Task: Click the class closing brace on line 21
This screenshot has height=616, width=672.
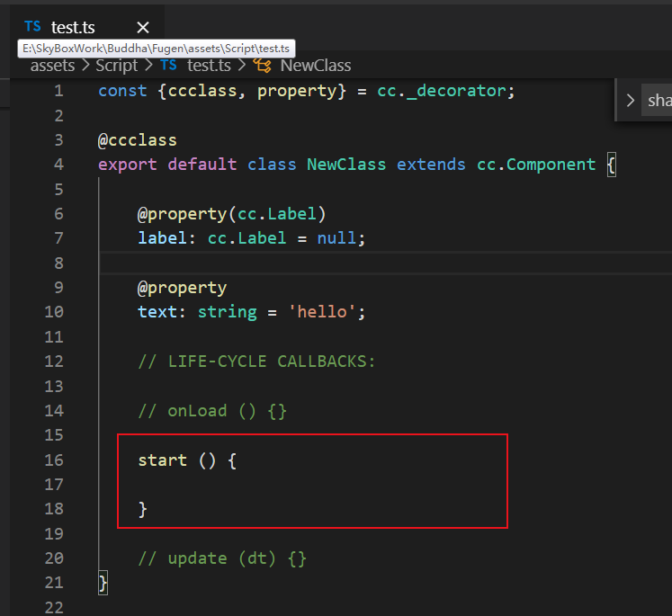Action: pyautogui.click(x=103, y=583)
